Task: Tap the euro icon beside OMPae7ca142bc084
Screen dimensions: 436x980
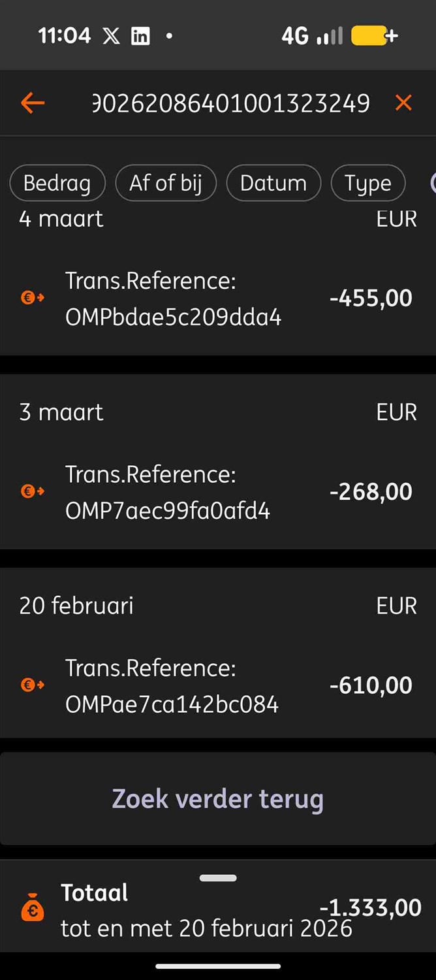Action: [32, 685]
